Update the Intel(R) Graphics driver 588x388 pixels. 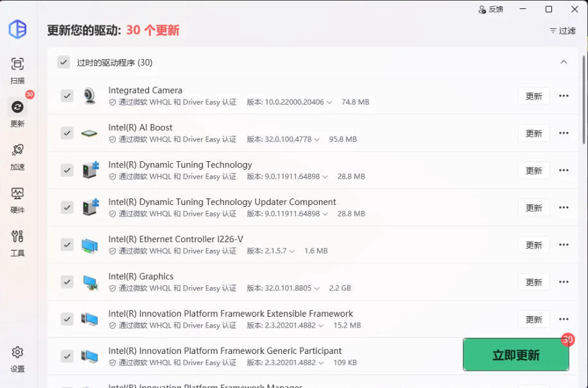click(x=534, y=282)
